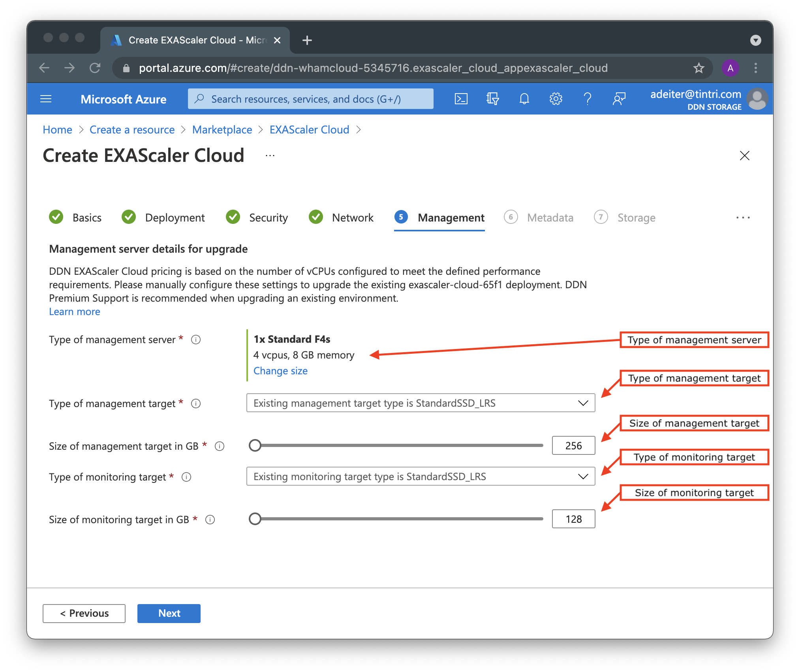Click the monitoring target size slider handle
This screenshot has height=672, width=800.
255,519
